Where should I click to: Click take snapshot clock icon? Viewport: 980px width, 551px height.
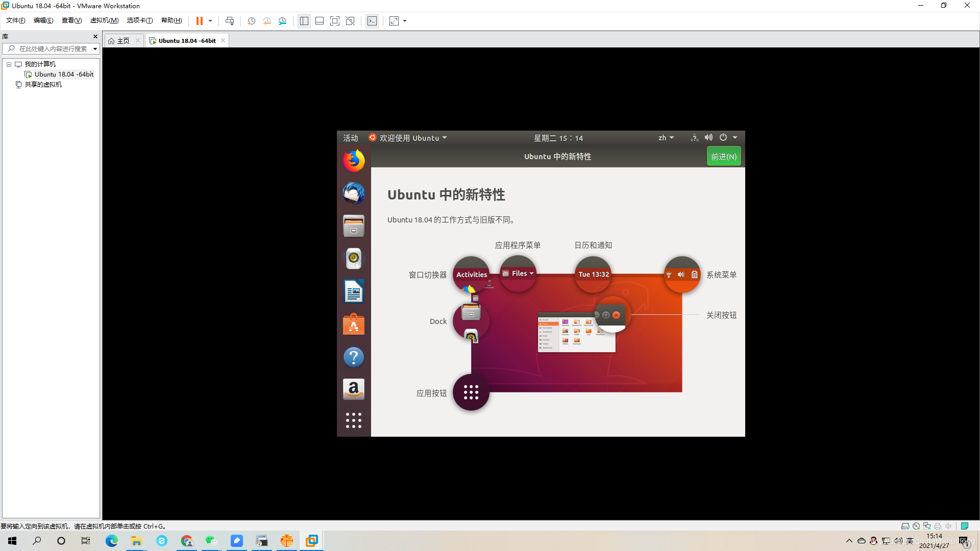point(251,21)
